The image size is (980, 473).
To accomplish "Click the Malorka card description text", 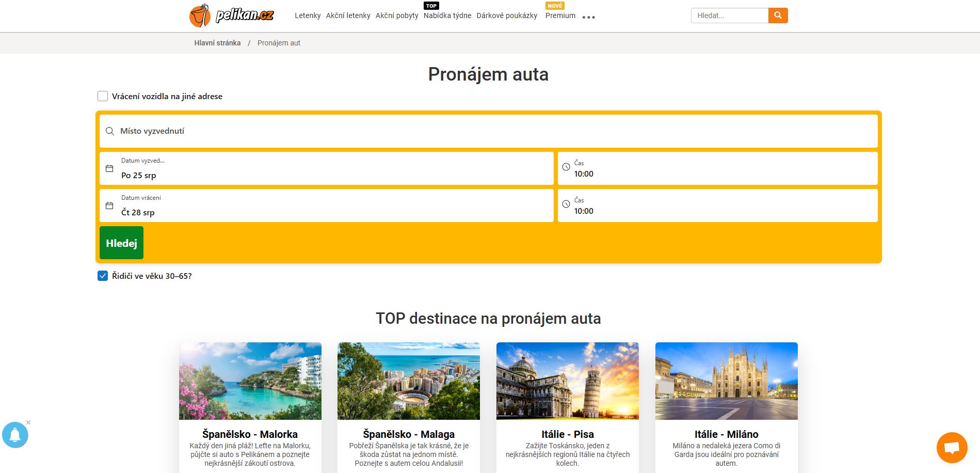I will (250, 454).
